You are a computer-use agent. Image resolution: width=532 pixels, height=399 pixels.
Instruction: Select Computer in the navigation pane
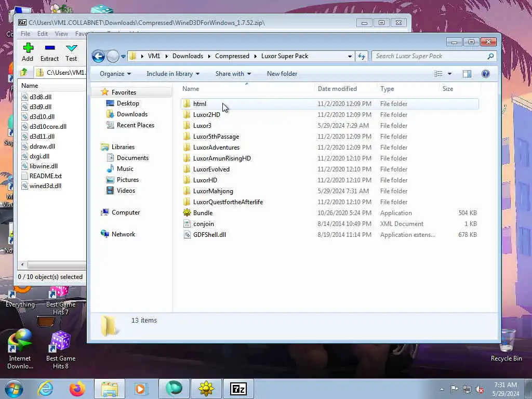click(126, 212)
